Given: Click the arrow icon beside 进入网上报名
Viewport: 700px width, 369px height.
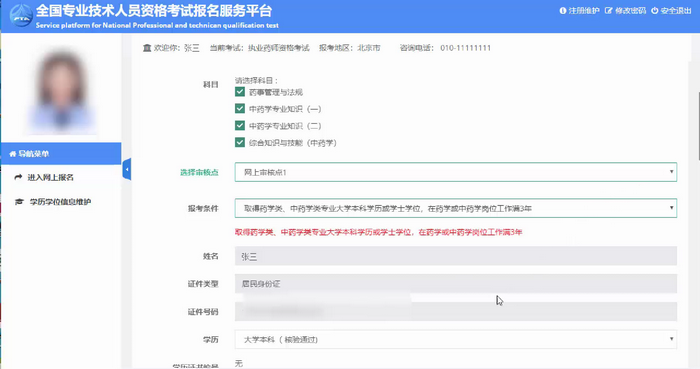Looking at the screenshot, I should point(18,177).
